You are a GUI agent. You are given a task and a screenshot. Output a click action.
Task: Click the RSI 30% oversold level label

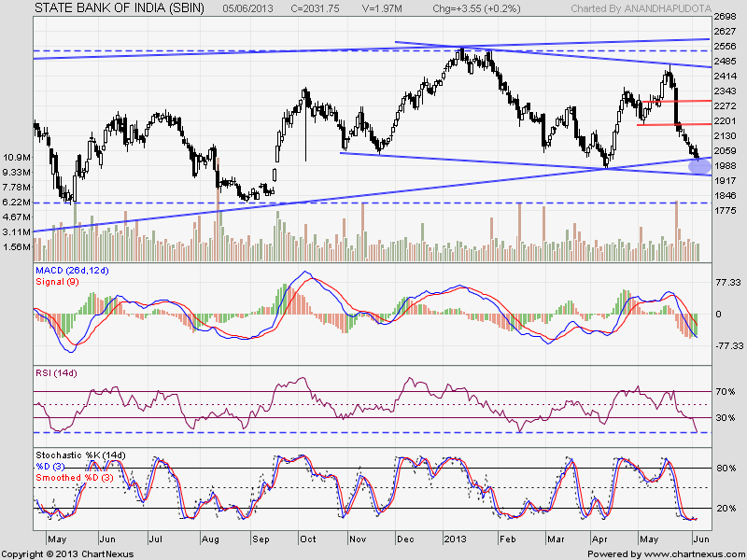[x=726, y=417]
